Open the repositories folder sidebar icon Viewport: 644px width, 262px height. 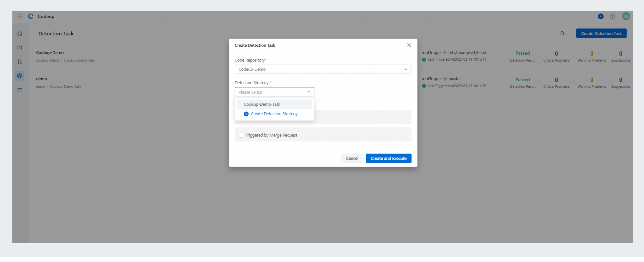pyautogui.click(x=20, y=47)
